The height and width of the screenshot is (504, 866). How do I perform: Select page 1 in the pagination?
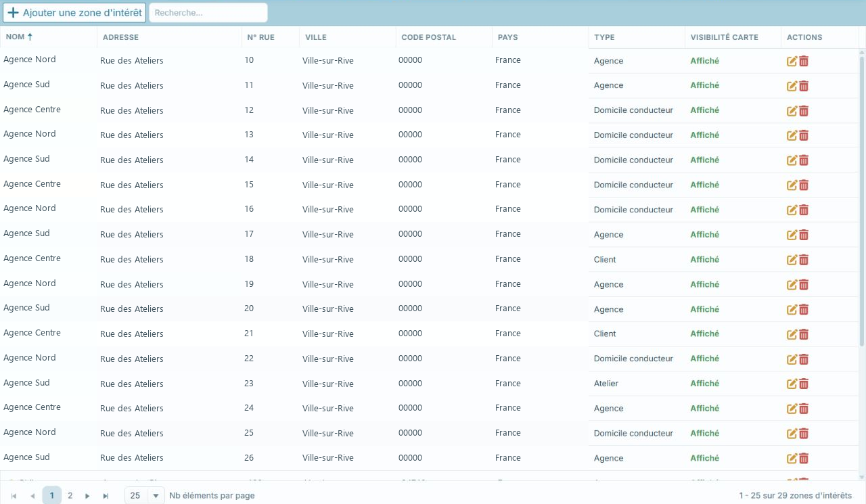52,496
